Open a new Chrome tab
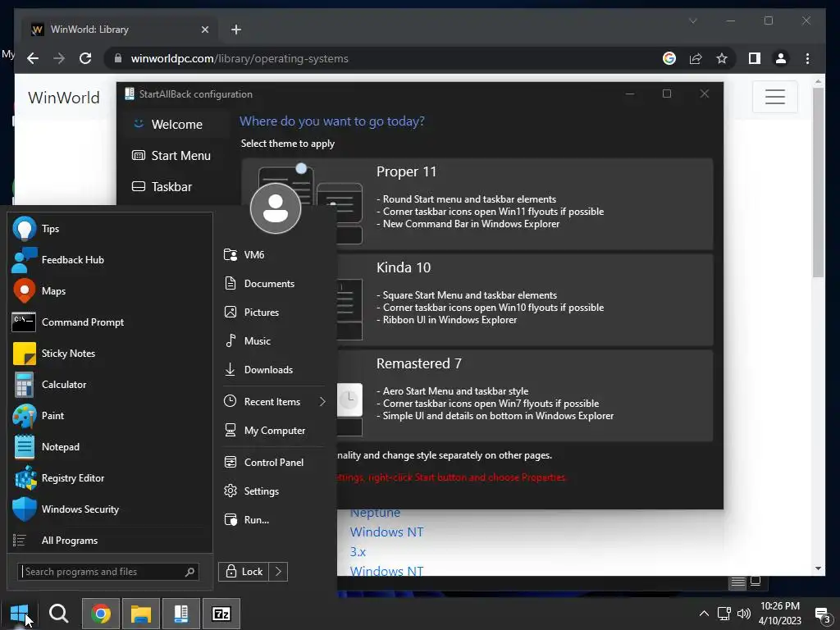 click(x=235, y=30)
